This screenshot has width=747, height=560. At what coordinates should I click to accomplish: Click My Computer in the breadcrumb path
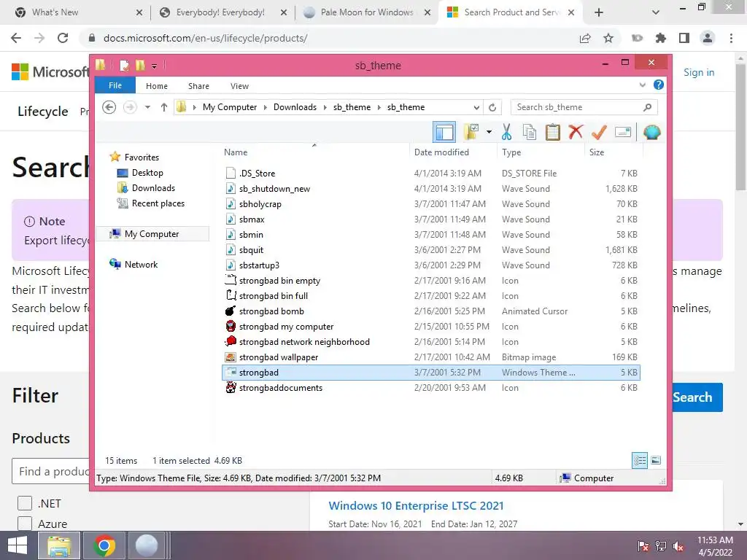[x=230, y=107]
